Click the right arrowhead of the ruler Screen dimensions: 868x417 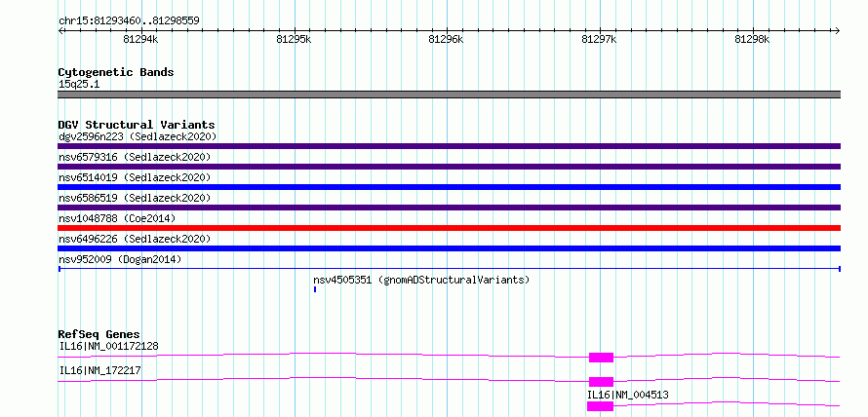coord(838,30)
